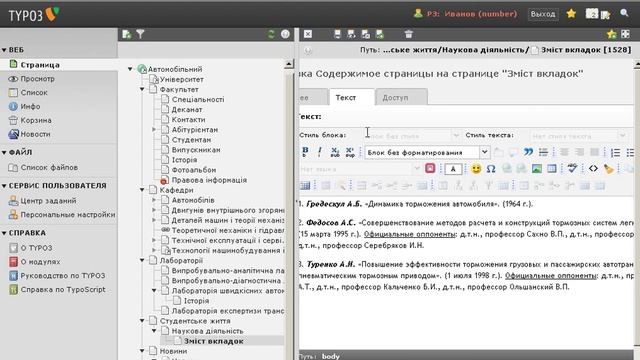
Task: Delete the record with the trash icon
Action: (x=409, y=34)
